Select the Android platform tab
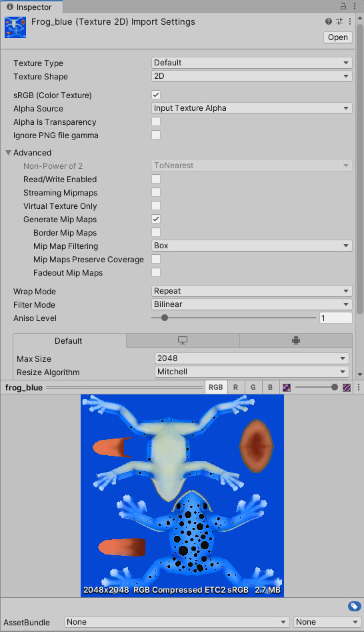Image resolution: width=364 pixels, height=632 pixels. [x=296, y=340]
